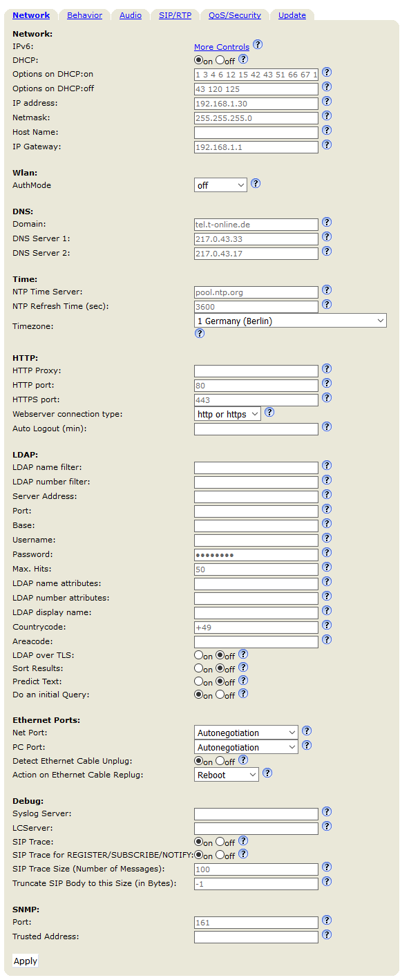Click the Apply button

(x=26, y=961)
